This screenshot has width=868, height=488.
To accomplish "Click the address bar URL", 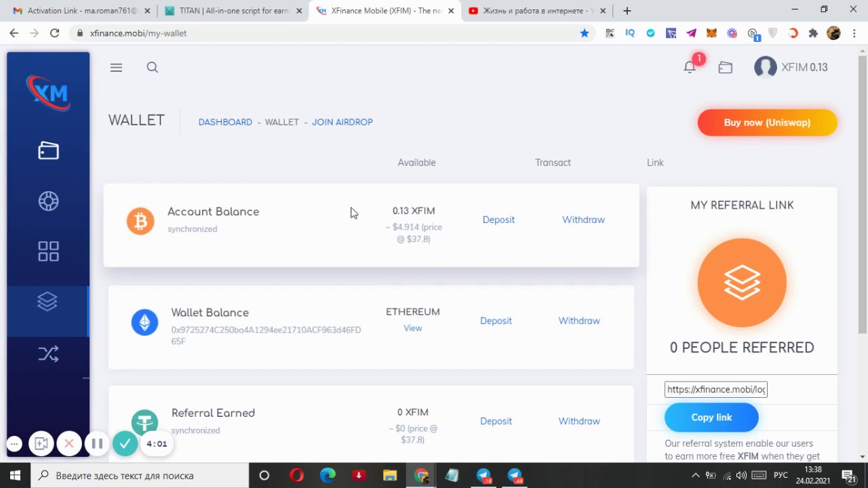I will pyautogui.click(x=138, y=33).
